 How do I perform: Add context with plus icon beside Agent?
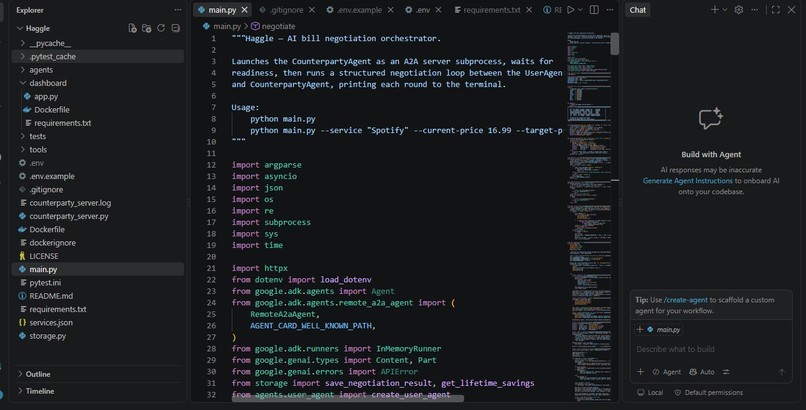(x=640, y=372)
